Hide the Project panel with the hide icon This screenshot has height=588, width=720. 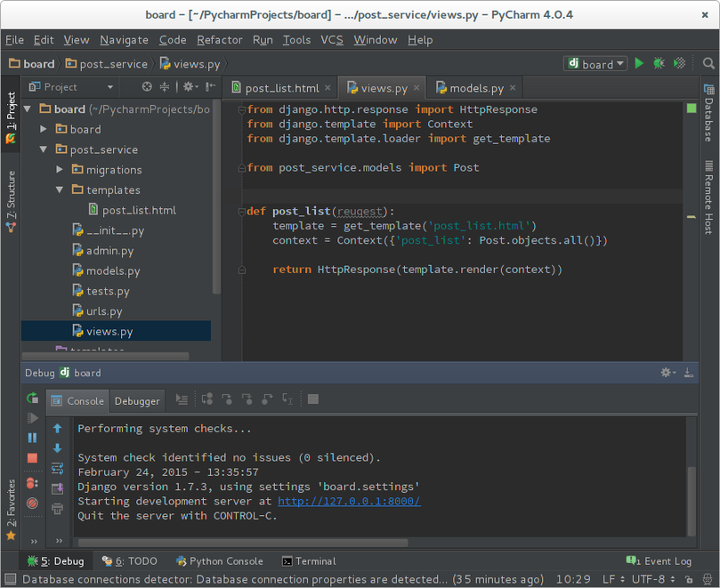[x=210, y=87]
